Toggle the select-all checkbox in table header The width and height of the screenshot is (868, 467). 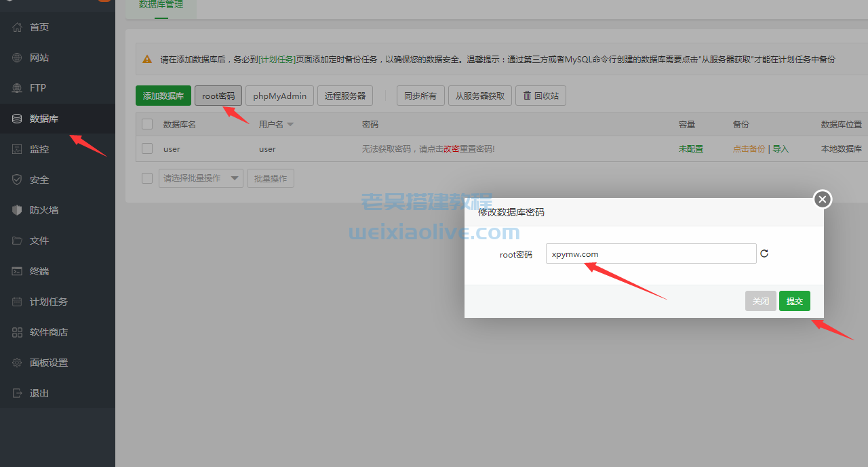[x=147, y=124]
